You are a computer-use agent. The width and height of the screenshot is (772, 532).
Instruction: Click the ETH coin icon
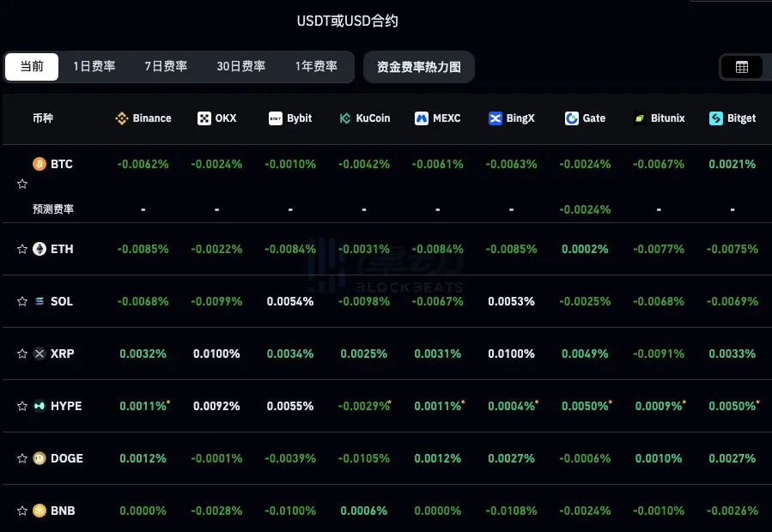pyautogui.click(x=40, y=249)
